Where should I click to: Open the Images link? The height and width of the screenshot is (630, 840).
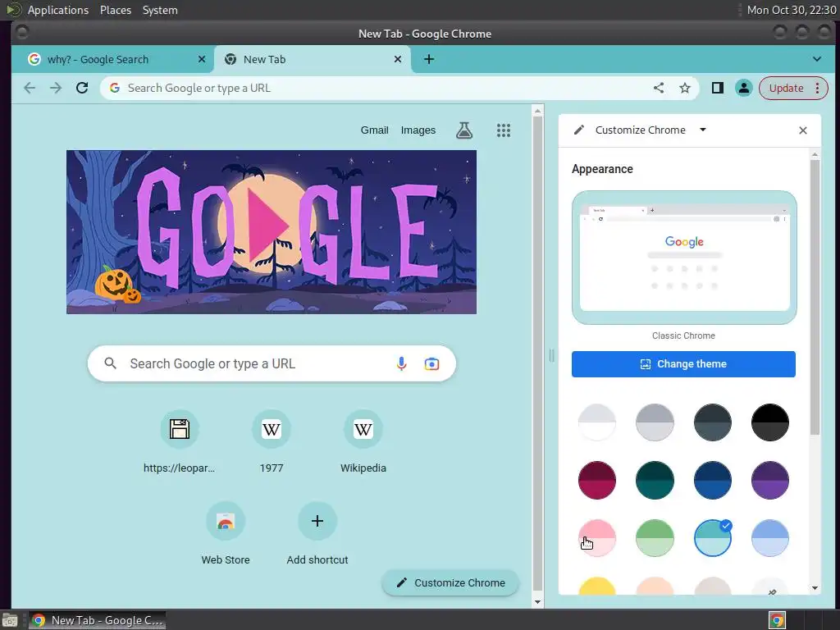coord(418,130)
